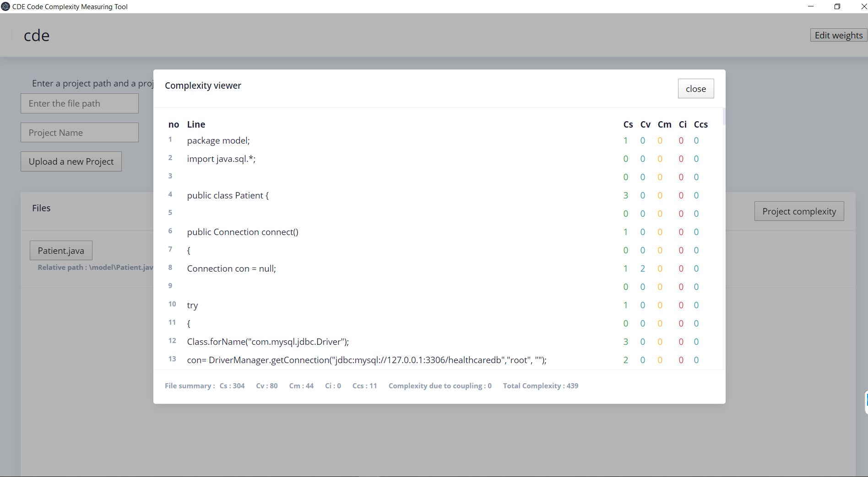The width and height of the screenshot is (868, 477).
Task: Show Project complexity
Action: tap(798, 211)
